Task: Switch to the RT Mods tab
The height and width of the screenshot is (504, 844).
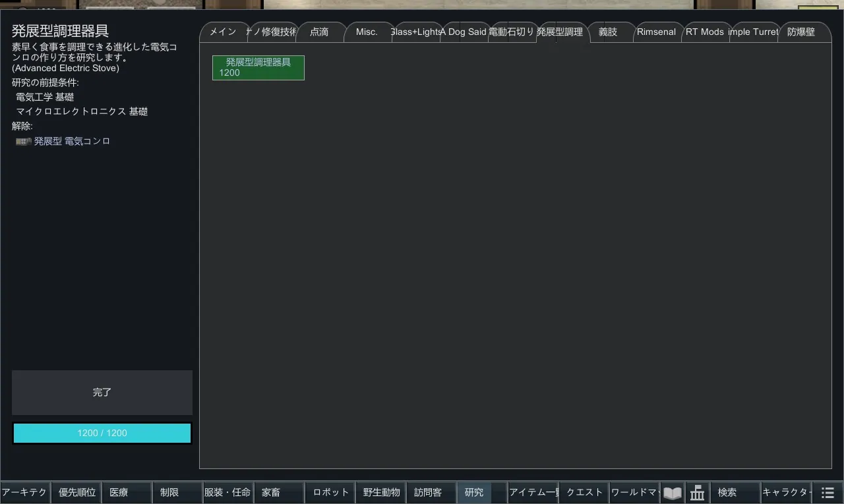Action: [x=704, y=32]
